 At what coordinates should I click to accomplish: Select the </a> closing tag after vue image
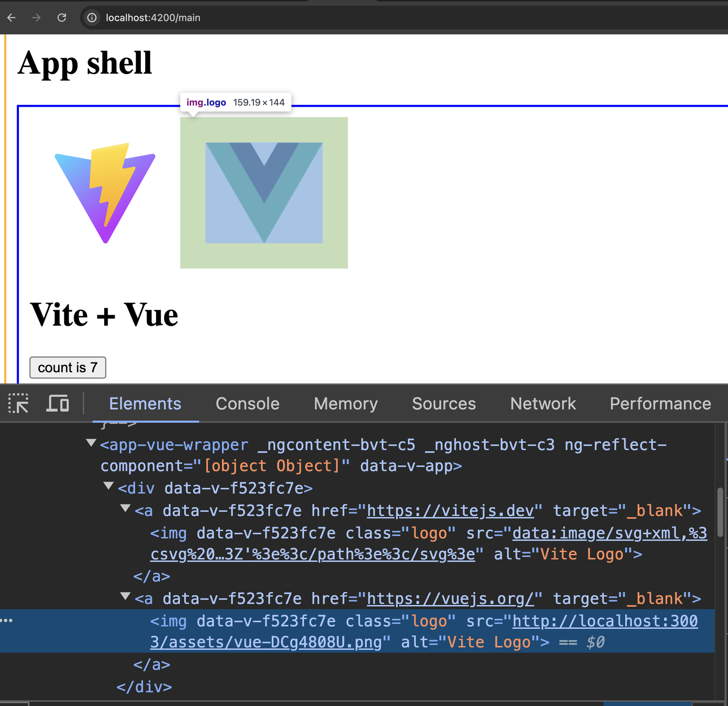[152, 664]
